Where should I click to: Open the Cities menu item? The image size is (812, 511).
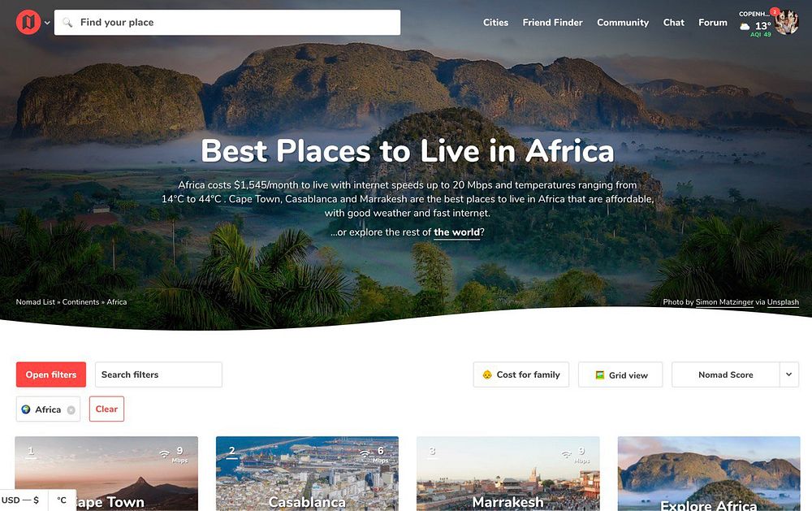pyautogui.click(x=495, y=22)
